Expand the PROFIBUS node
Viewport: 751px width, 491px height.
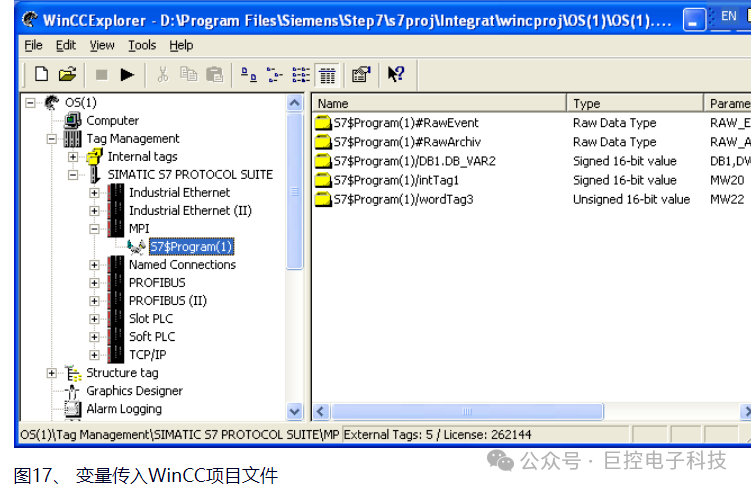coord(94,283)
